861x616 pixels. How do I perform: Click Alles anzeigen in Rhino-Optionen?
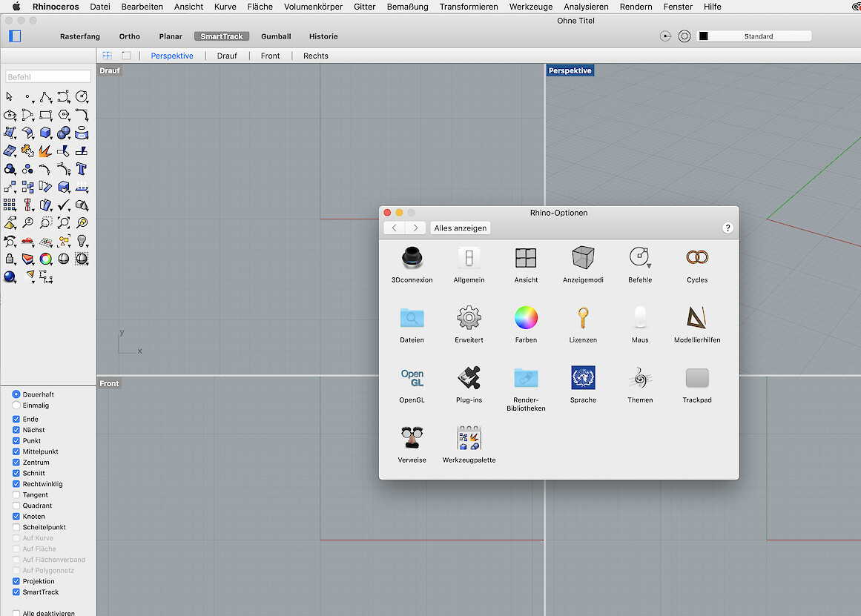point(460,228)
